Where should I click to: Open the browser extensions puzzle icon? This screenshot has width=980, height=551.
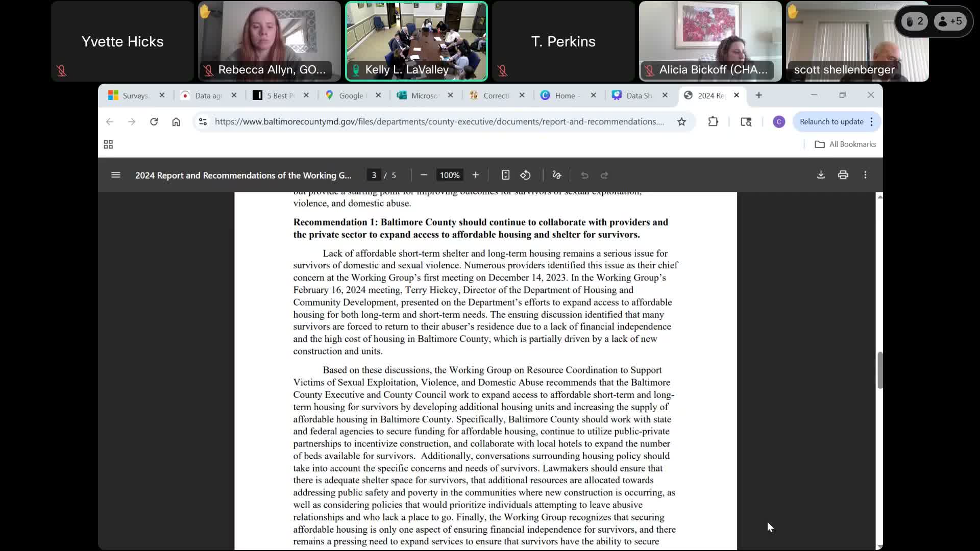coord(713,121)
